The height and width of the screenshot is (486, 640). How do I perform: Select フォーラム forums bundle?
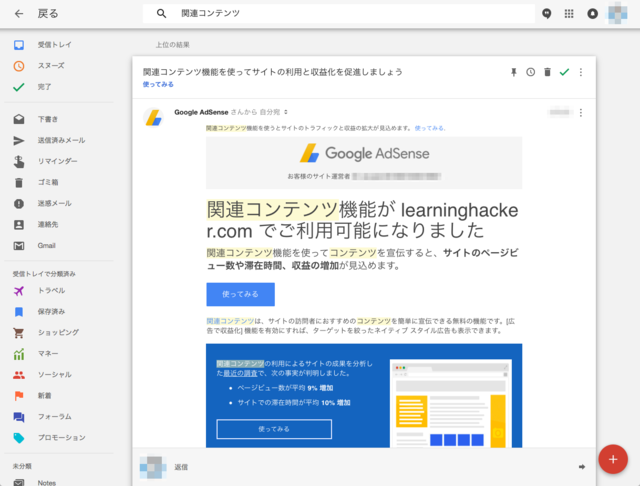pyautogui.click(x=54, y=417)
